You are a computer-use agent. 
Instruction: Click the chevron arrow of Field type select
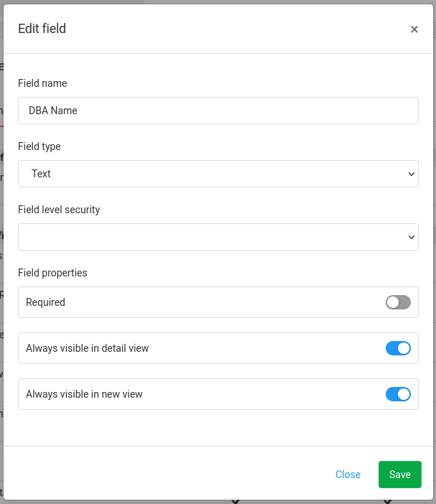coord(412,174)
